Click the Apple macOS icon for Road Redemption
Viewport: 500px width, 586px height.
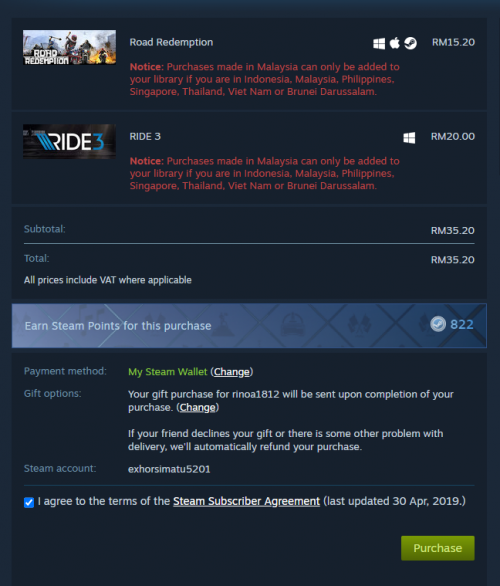coord(395,43)
